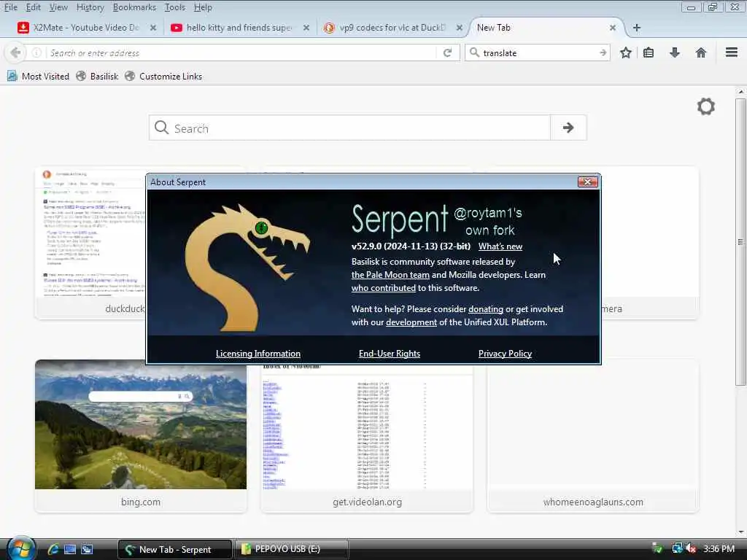Open the Edit menu

point(33,7)
